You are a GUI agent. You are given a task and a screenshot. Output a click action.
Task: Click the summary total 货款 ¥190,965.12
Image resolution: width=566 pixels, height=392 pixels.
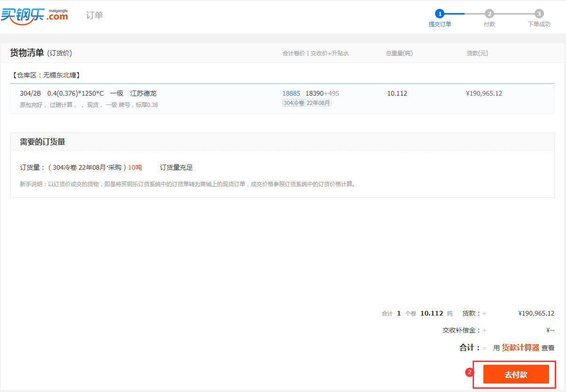click(x=536, y=313)
